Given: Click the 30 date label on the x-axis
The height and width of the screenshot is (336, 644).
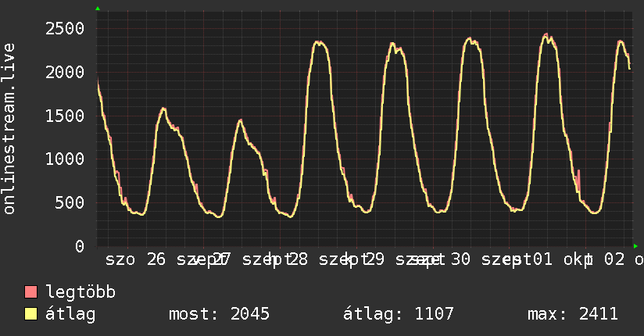Looking at the screenshot, I should tap(460, 259).
